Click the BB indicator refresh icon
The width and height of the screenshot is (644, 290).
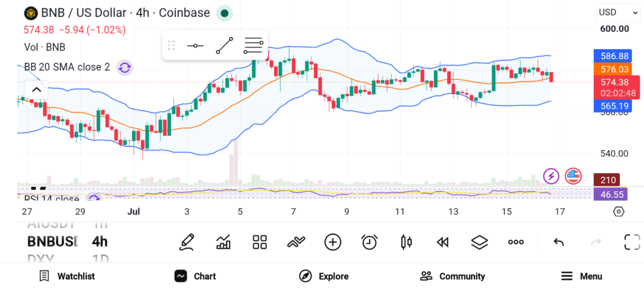(x=125, y=67)
